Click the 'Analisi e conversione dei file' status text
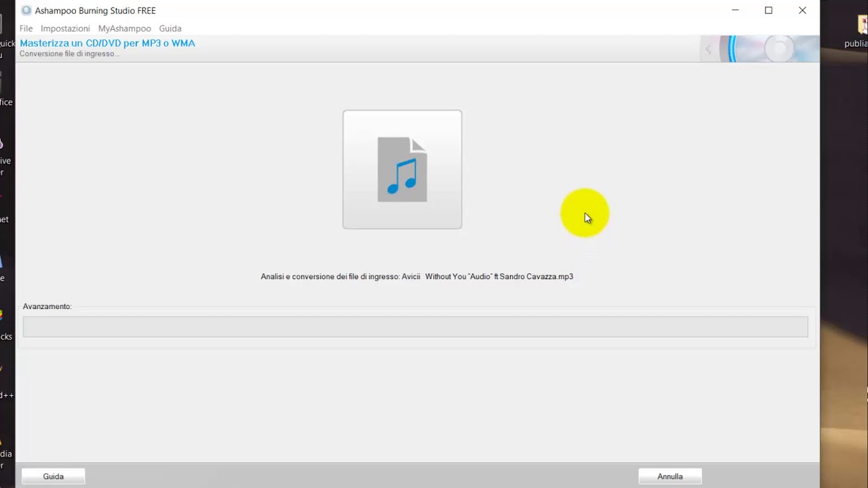 tap(417, 277)
